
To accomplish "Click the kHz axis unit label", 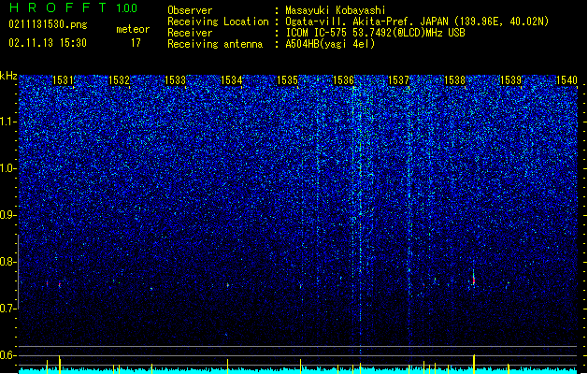I will pos(8,76).
